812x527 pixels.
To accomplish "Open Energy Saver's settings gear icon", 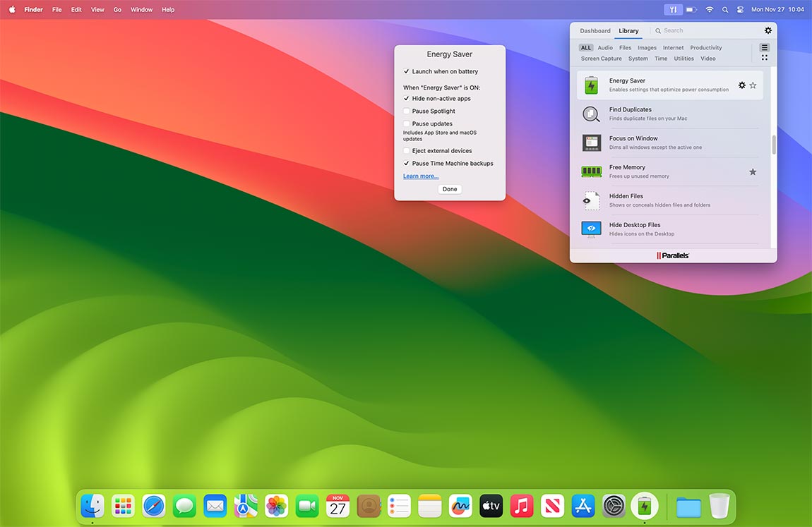I will (741, 85).
